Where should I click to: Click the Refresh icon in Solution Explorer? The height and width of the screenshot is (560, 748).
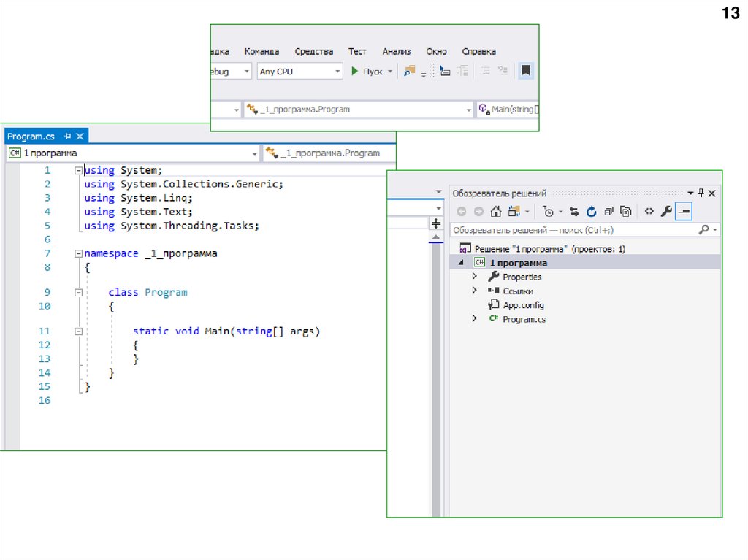point(591,212)
